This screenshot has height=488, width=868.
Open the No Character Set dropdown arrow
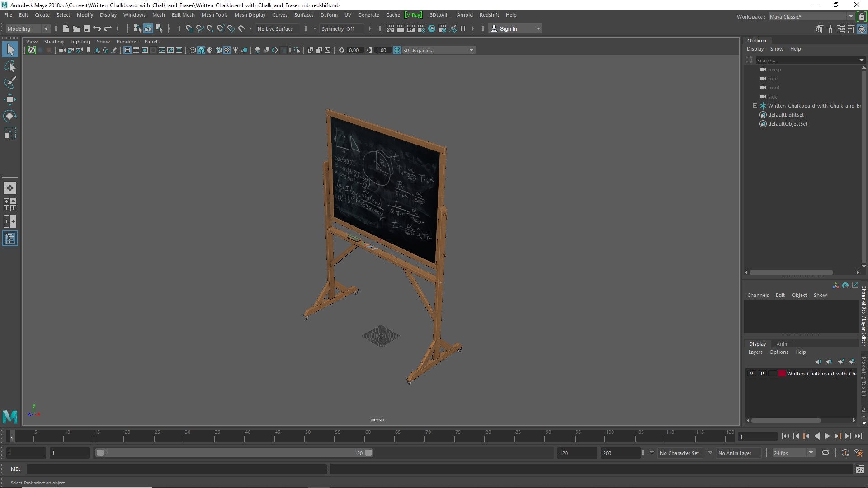651,453
